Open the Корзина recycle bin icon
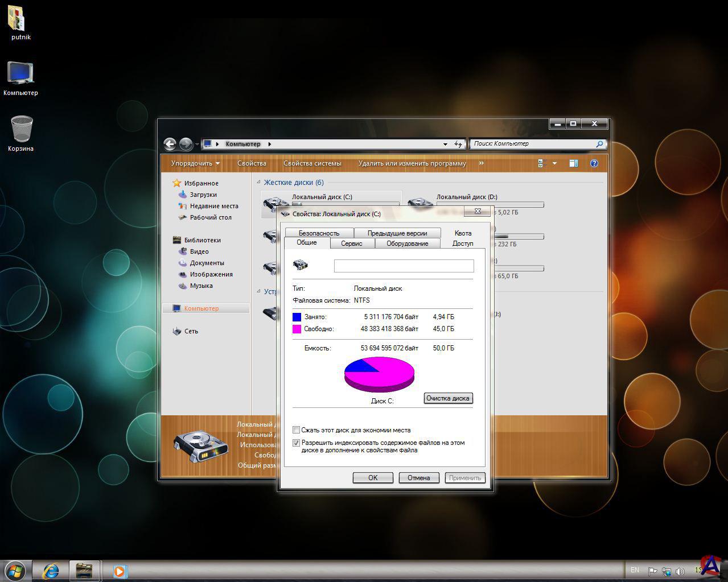Viewport: 728px width, 582px height. pos(21,130)
